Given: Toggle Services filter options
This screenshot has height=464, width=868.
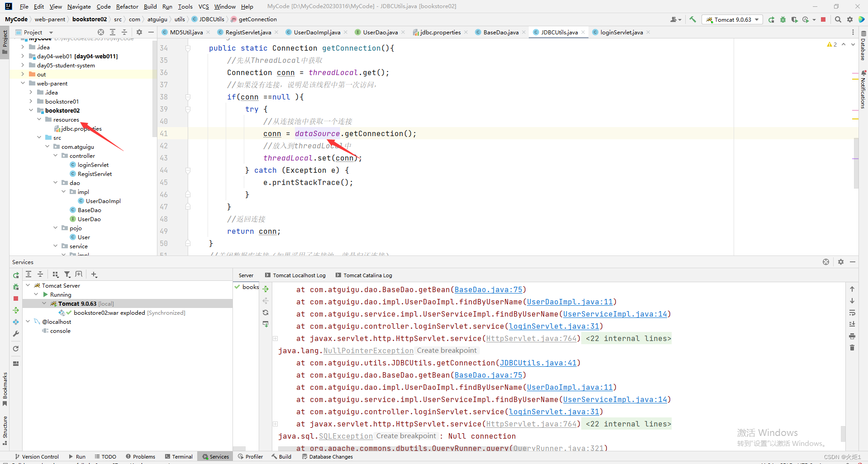Looking at the screenshot, I should pyautogui.click(x=67, y=274).
